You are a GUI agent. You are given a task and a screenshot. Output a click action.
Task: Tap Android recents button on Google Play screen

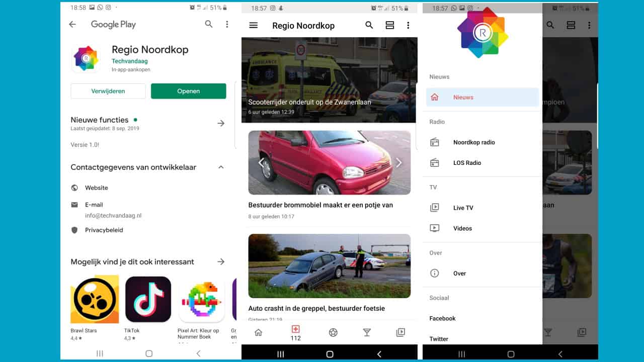(100, 353)
